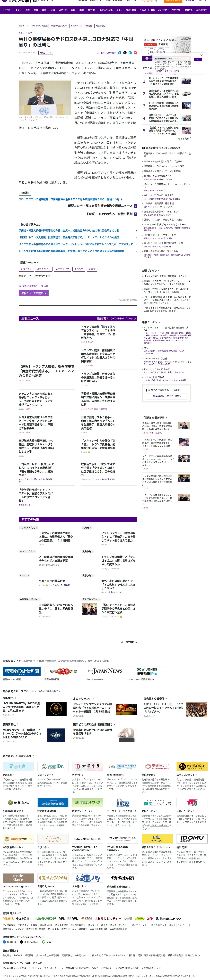Viewport: 210px width, 980px height.
Task: Open GIANTS ‘CLUB GIANTS’ 2025 story thumbnail
Action: [x=56, y=708]
